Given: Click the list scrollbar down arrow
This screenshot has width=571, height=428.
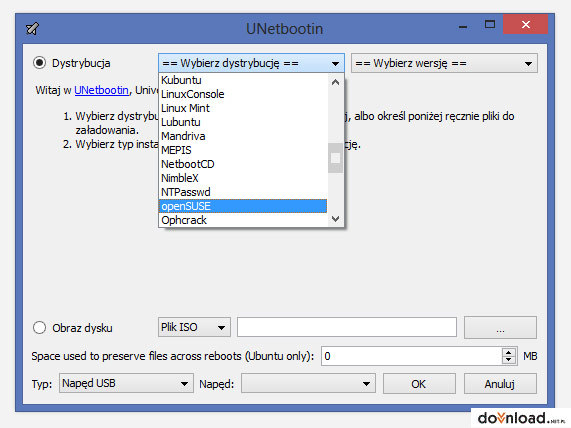Looking at the screenshot, I should [335, 219].
